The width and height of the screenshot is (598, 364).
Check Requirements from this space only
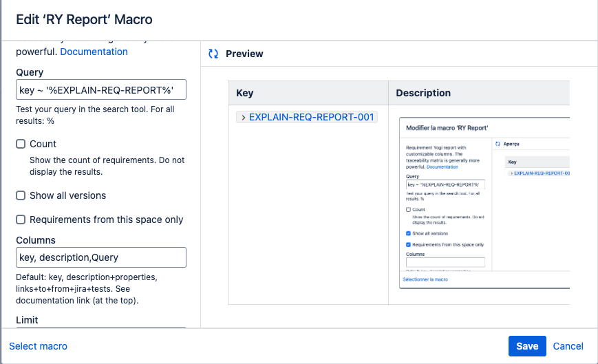[x=21, y=220]
